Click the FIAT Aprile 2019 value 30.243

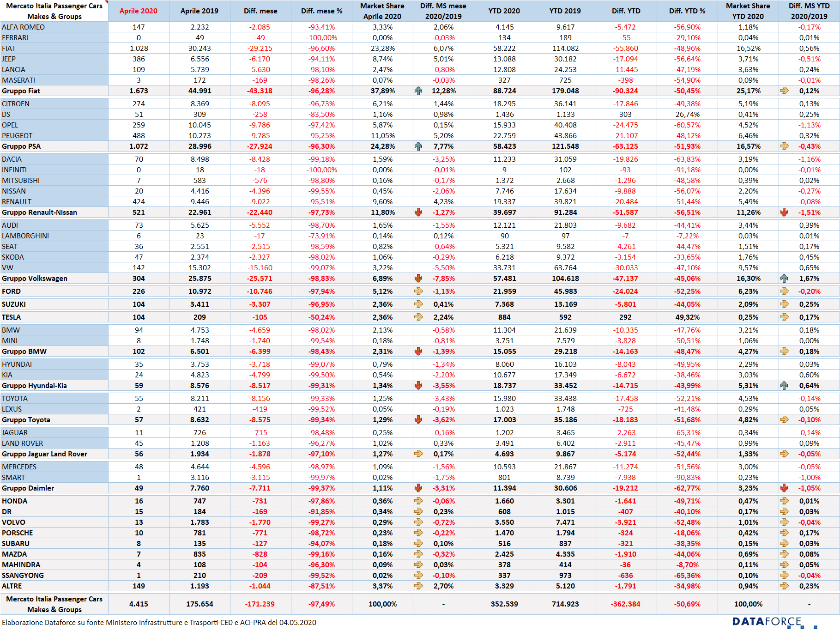click(x=199, y=49)
